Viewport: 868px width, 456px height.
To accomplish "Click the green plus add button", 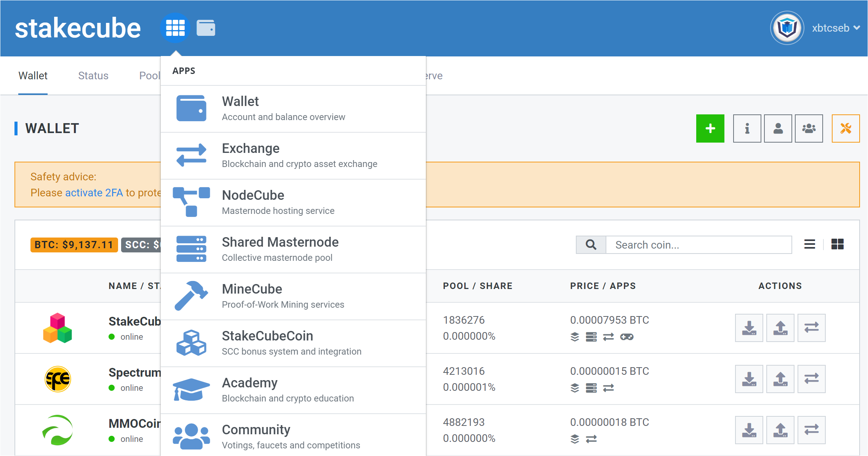I will (x=710, y=128).
